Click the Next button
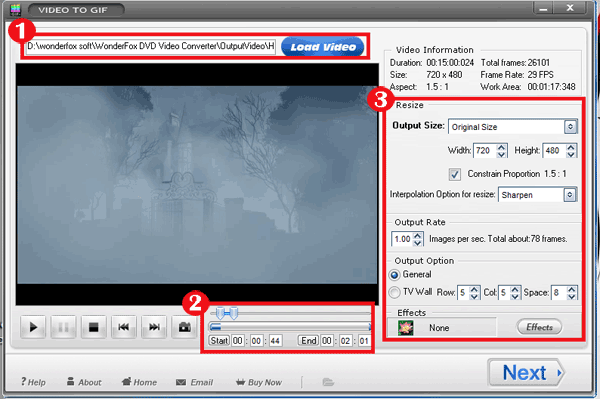The width and height of the screenshot is (600, 399). [526, 373]
